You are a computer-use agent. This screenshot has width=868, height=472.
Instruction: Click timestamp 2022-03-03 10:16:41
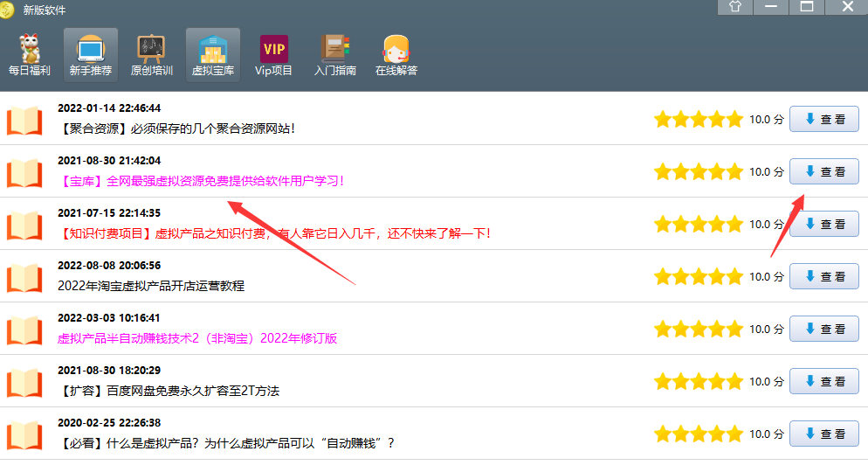point(109,318)
